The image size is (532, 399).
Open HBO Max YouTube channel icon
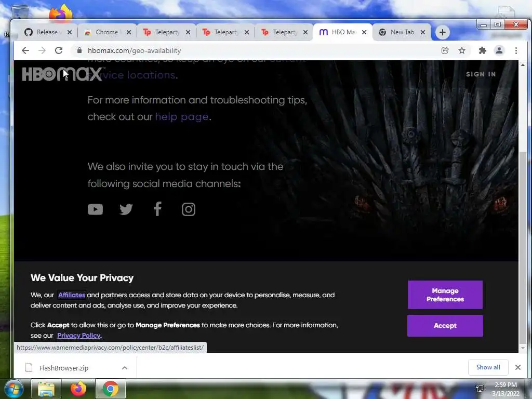click(x=96, y=209)
